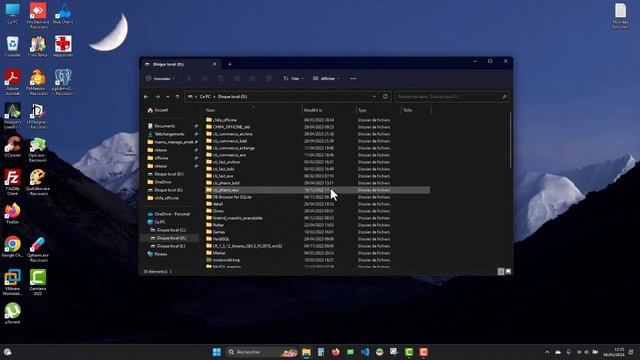The image size is (640, 360).
Task: Click the red Camtasia recorder taskbar icon
Action: 424,352
